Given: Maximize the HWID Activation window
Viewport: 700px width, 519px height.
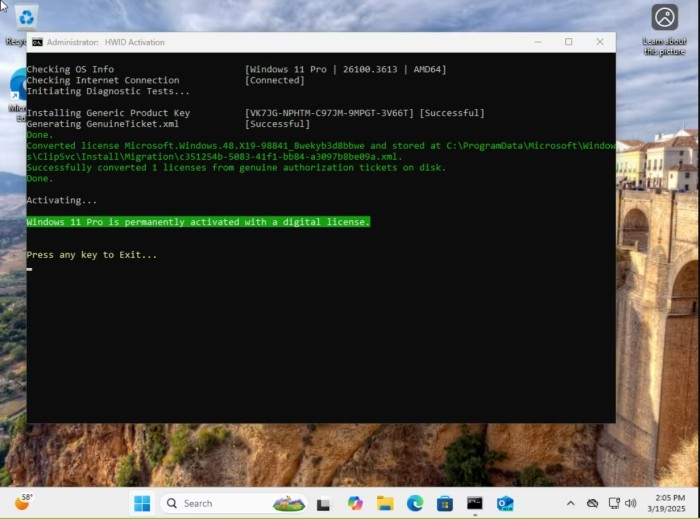Looking at the screenshot, I should (x=568, y=42).
